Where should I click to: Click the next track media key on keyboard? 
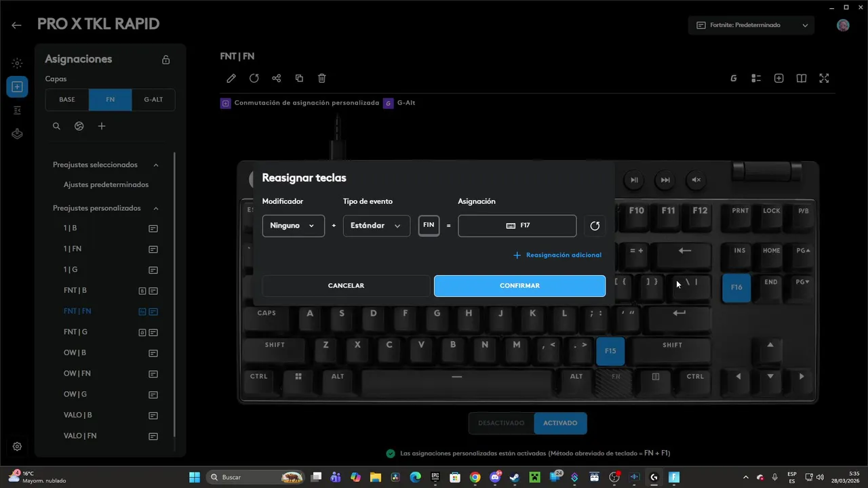coord(665,180)
